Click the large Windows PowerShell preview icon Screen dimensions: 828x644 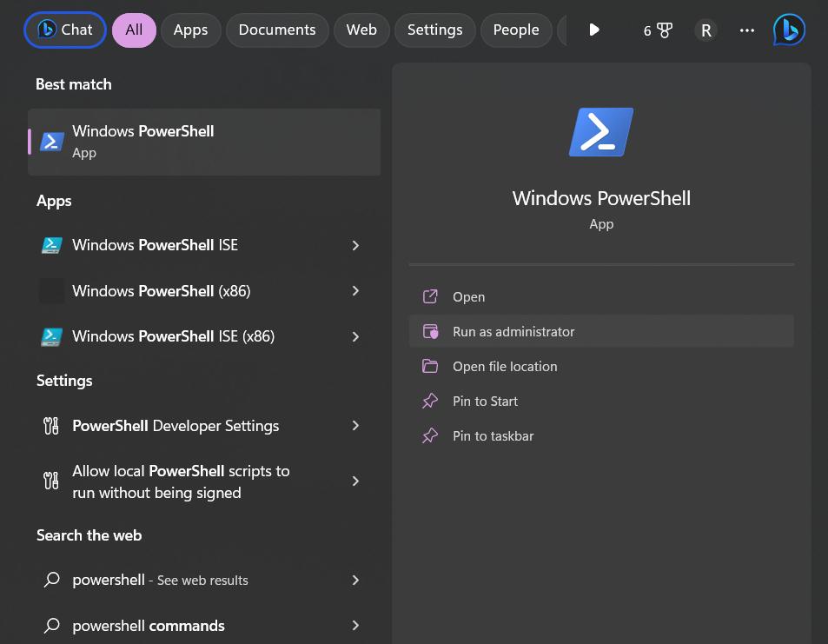[x=601, y=132]
